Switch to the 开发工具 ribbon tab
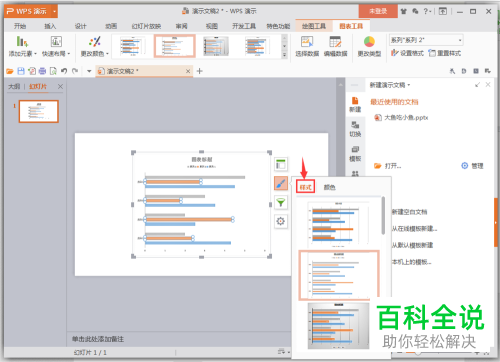This screenshot has width=500, height=362. click(x=244, y=26)
